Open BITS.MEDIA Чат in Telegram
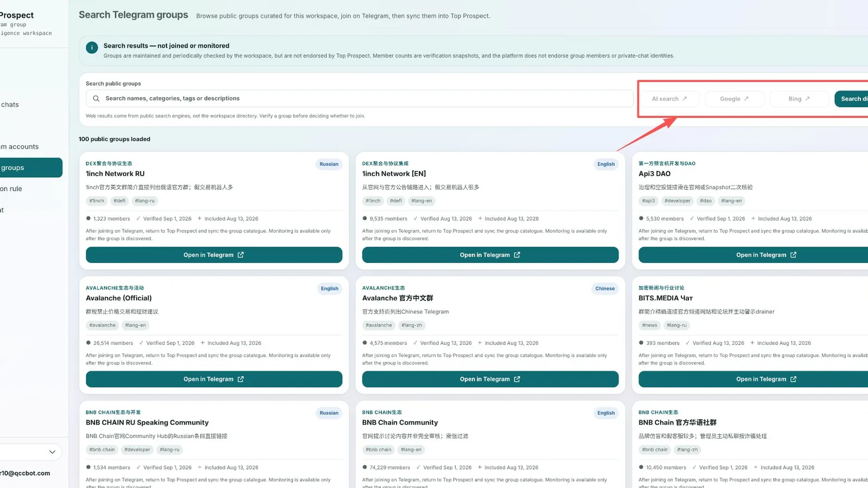This screenshot has width=868, height=488. pos(753,380)
